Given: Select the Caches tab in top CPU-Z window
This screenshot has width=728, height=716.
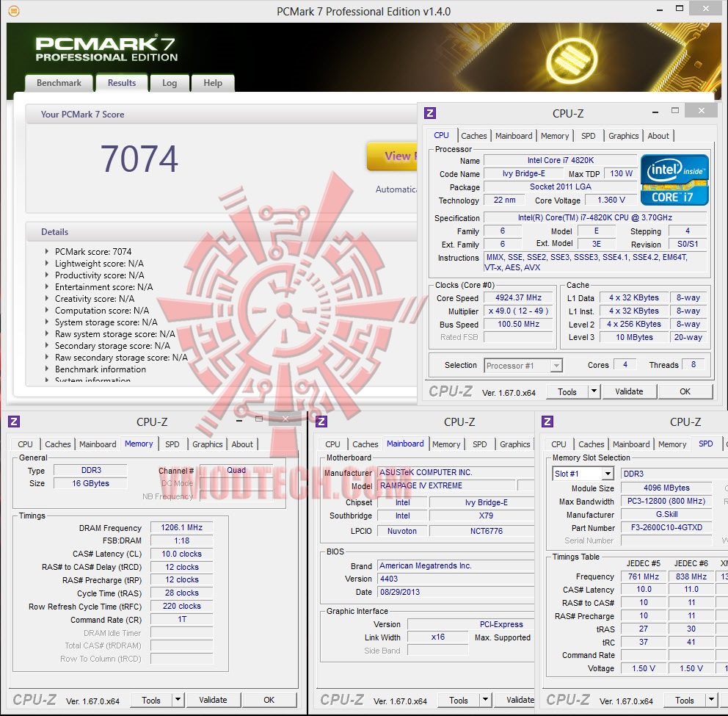Looking at the screenshot, I should [473, 136].
